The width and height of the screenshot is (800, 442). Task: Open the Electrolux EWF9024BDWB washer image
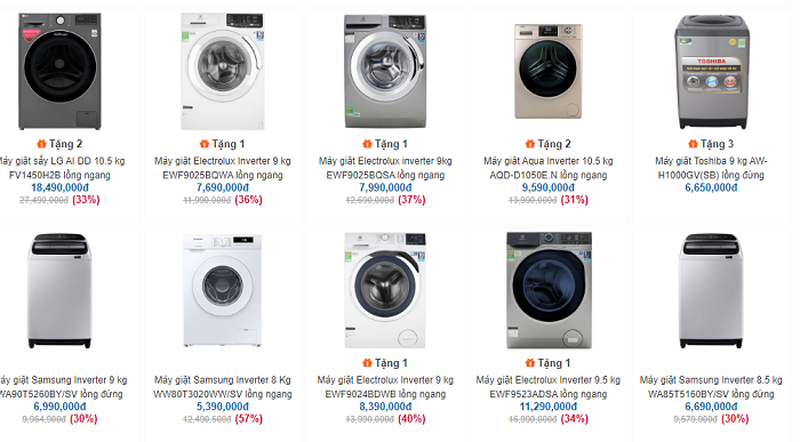(384, 292)
